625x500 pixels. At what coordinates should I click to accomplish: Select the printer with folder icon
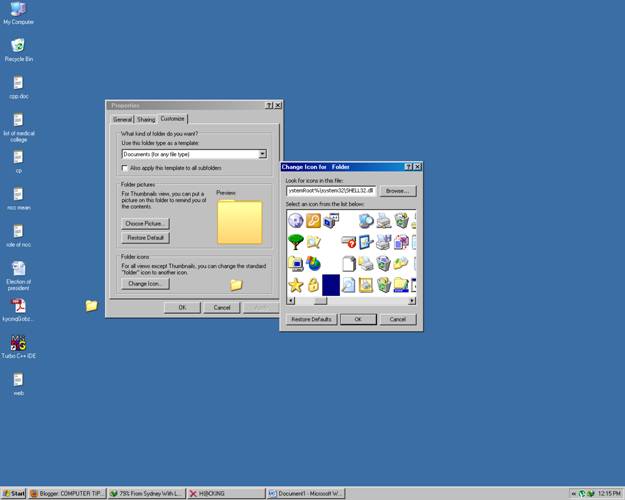coord(366,263)
